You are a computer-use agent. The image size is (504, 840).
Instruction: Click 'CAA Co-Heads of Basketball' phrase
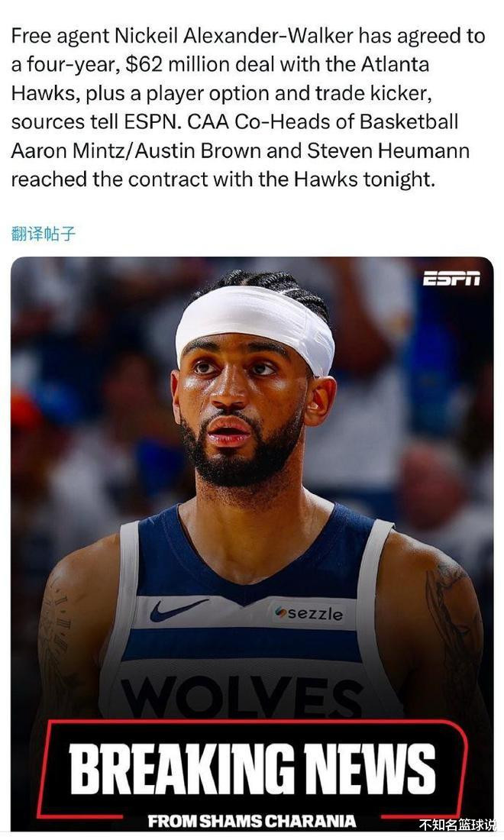tap(323, 121)
